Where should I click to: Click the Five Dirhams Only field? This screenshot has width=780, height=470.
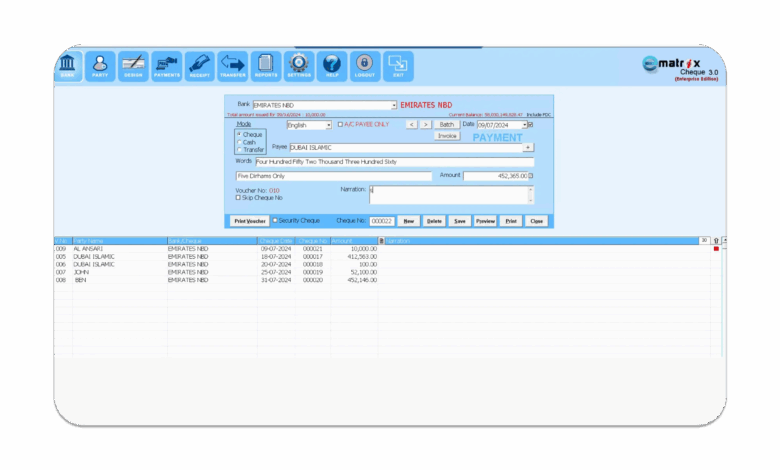coord(334,176)
